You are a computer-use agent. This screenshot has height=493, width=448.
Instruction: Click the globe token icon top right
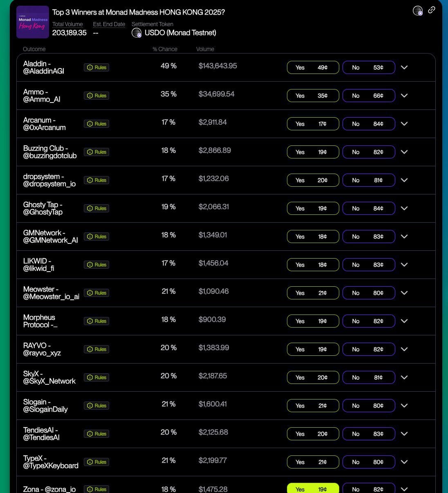(418, 11)
